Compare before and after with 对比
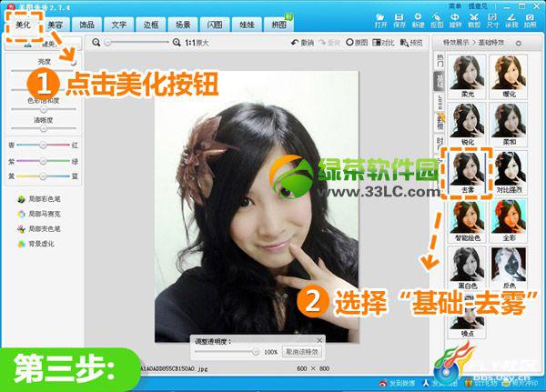This screenshot has height=392, width=546. 383,43
